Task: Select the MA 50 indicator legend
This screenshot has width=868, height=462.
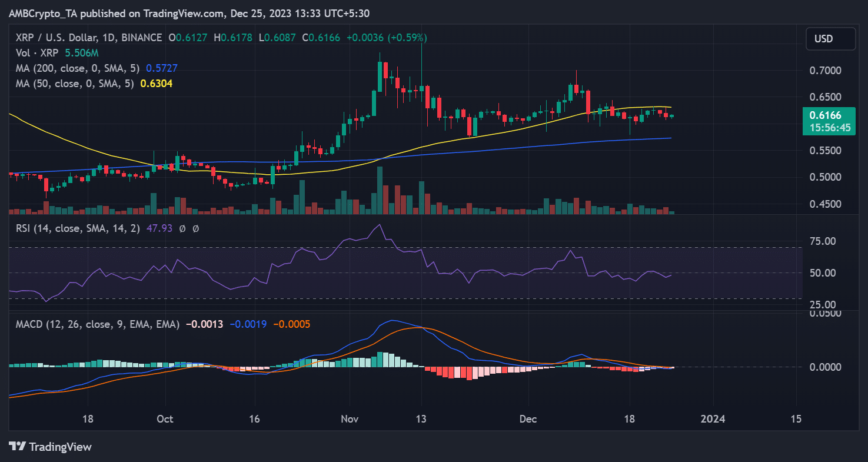Action: click(74, 84)
